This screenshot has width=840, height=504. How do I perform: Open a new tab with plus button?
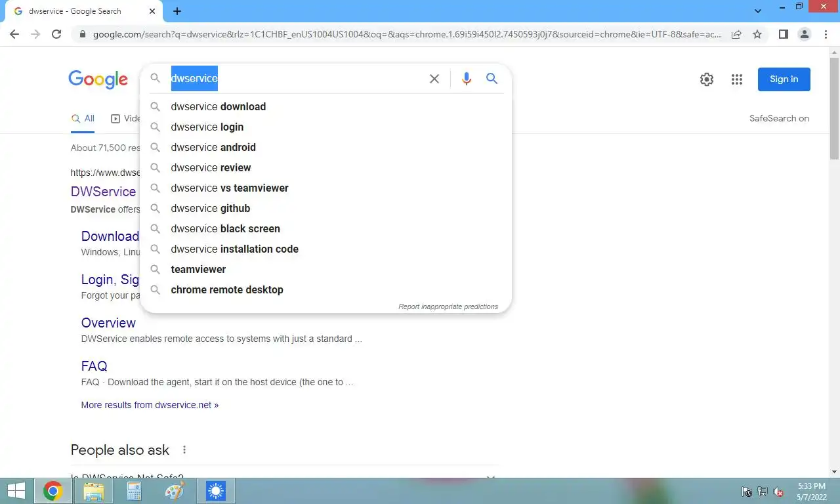pos(177,11)
